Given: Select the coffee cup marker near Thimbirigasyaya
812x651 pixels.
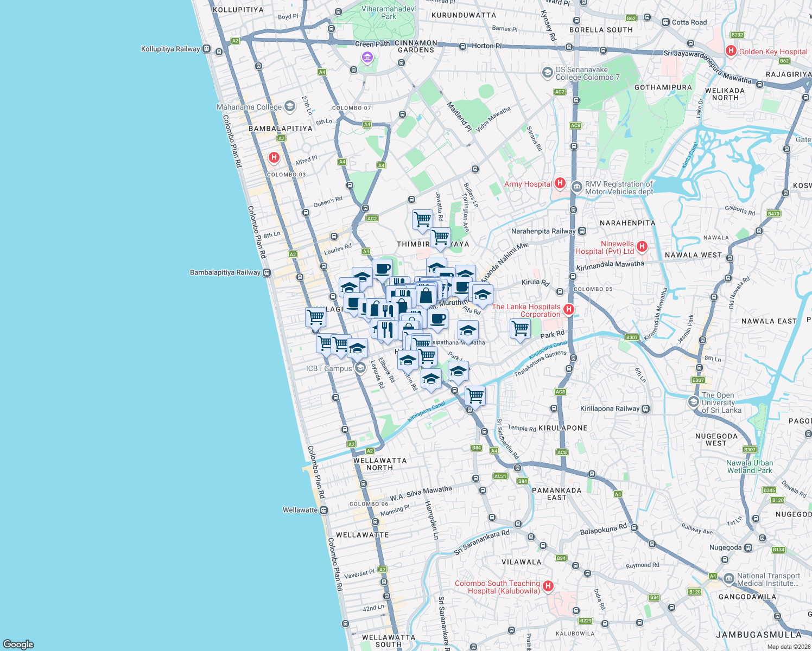Looking at the screenshot, I should [x=382, y=269].
